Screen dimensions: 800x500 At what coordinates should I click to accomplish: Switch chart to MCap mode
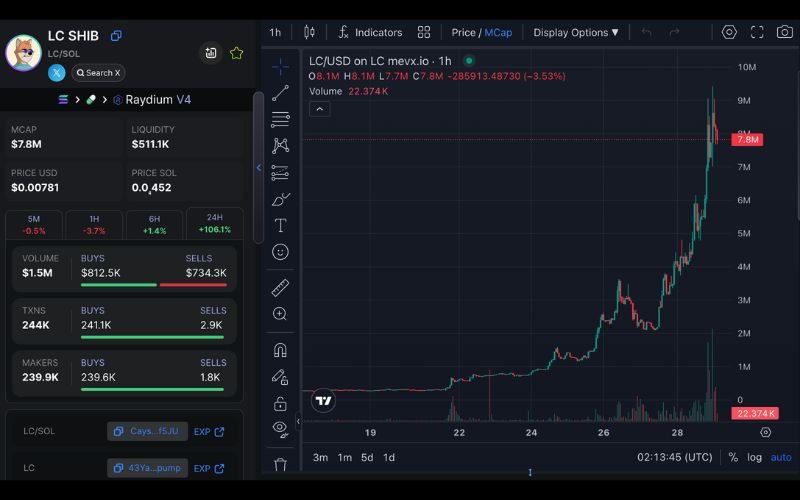(x=498, y=33)
